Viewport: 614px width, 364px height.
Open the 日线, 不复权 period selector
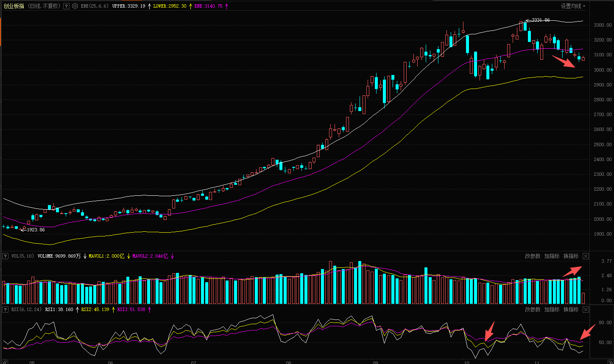coord(44,6)
